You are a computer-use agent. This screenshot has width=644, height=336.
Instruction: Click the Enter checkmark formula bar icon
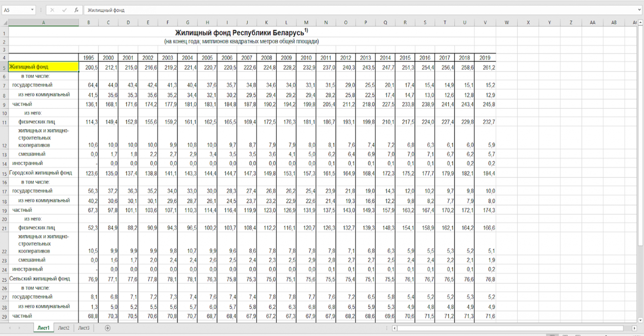click(x=64, y=10)
